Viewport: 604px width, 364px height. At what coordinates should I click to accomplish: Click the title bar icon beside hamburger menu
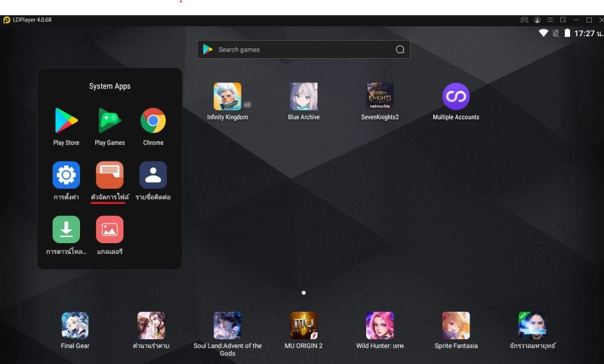pos(562,20)
